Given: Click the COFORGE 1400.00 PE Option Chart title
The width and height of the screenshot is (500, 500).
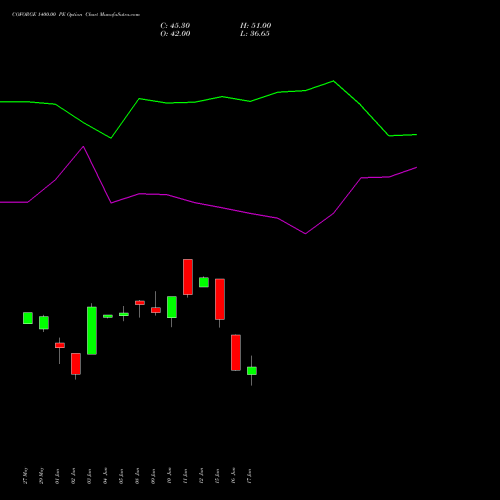Looking at the screenshot, I should pos(76,15).
